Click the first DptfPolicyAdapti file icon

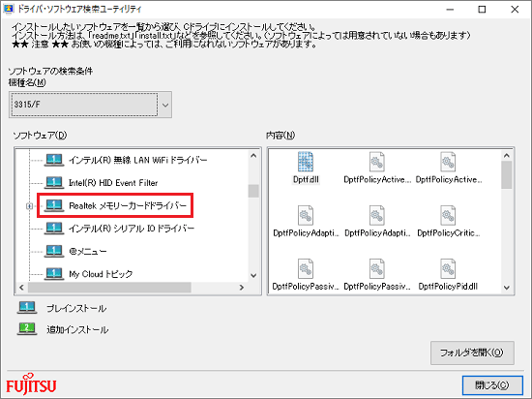[x=306, y=215]
